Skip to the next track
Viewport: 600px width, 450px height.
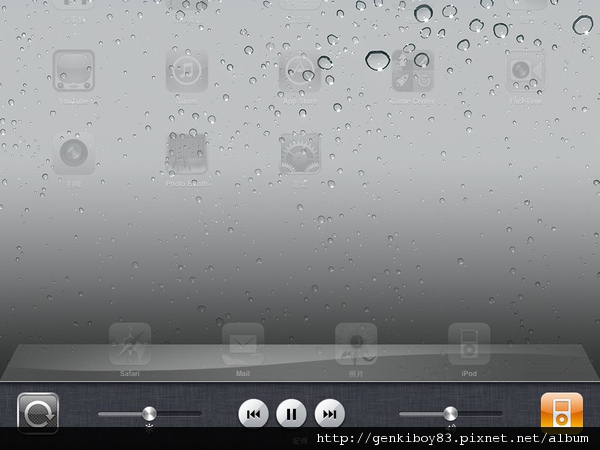point(329,413)
